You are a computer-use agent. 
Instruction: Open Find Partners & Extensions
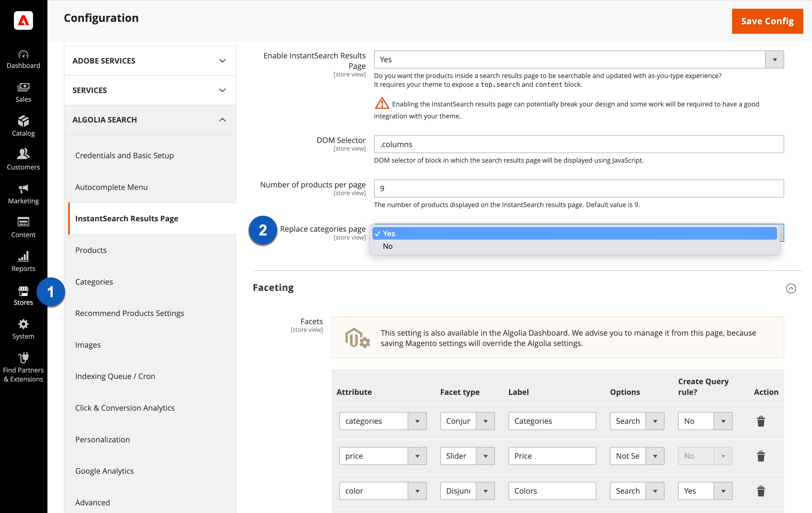23,367
